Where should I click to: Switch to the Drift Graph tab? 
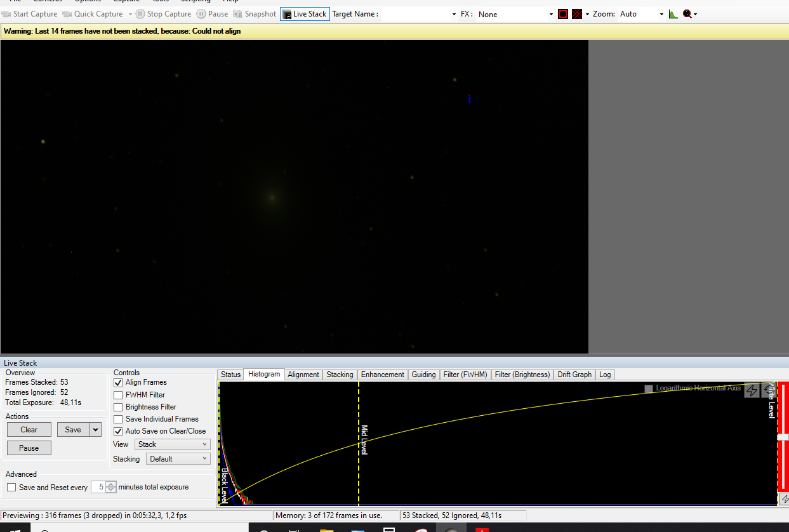point(574,375)
